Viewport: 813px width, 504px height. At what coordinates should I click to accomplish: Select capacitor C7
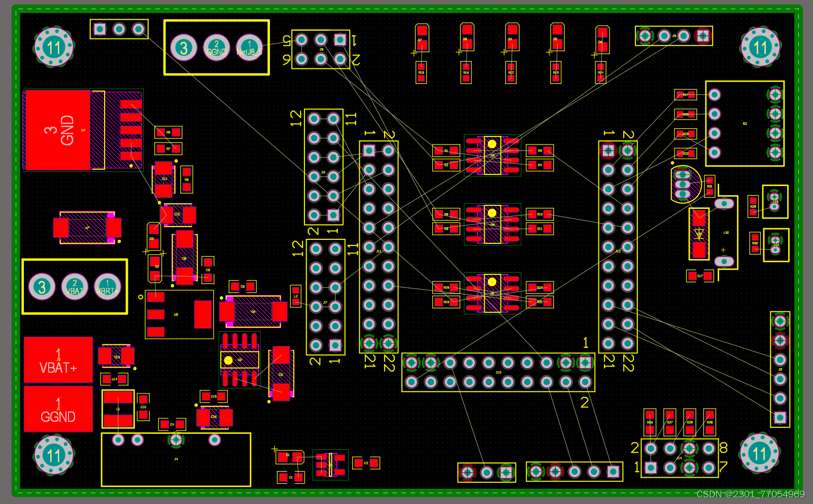pyautogui.click(x=87, y=228)
